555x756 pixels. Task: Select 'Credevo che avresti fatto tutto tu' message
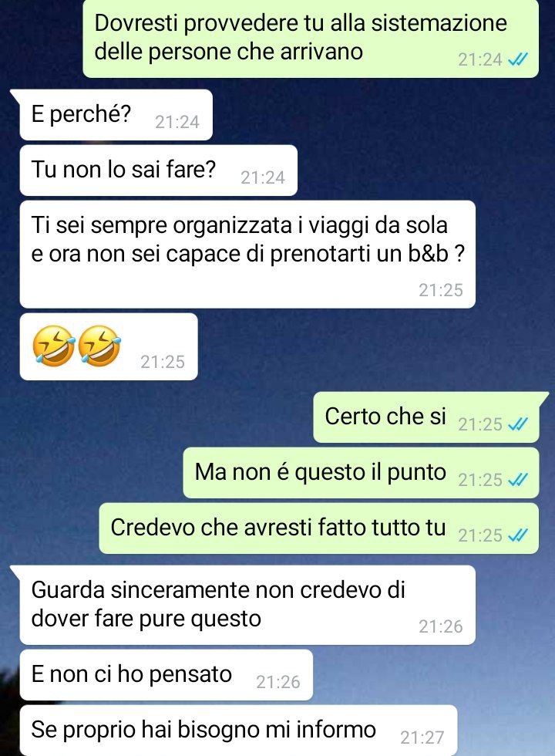pyautogui.click(x=319, y=528)
